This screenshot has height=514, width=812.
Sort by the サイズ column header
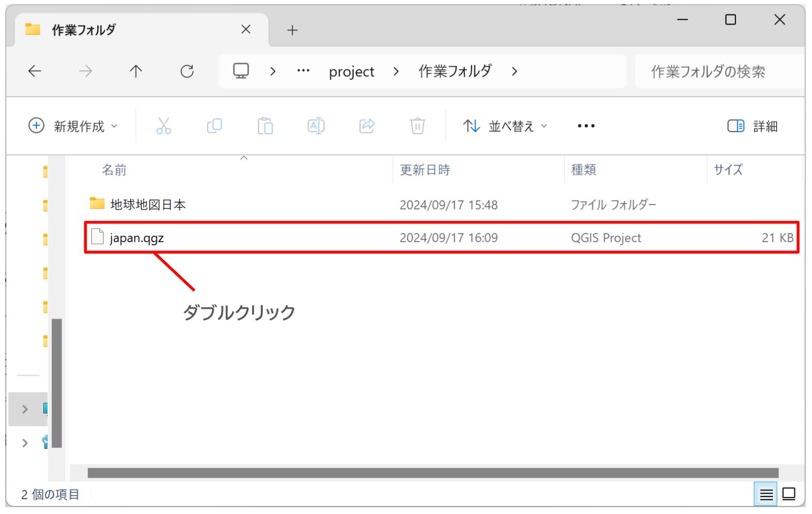pyautogui.click(x=728, y=170)
